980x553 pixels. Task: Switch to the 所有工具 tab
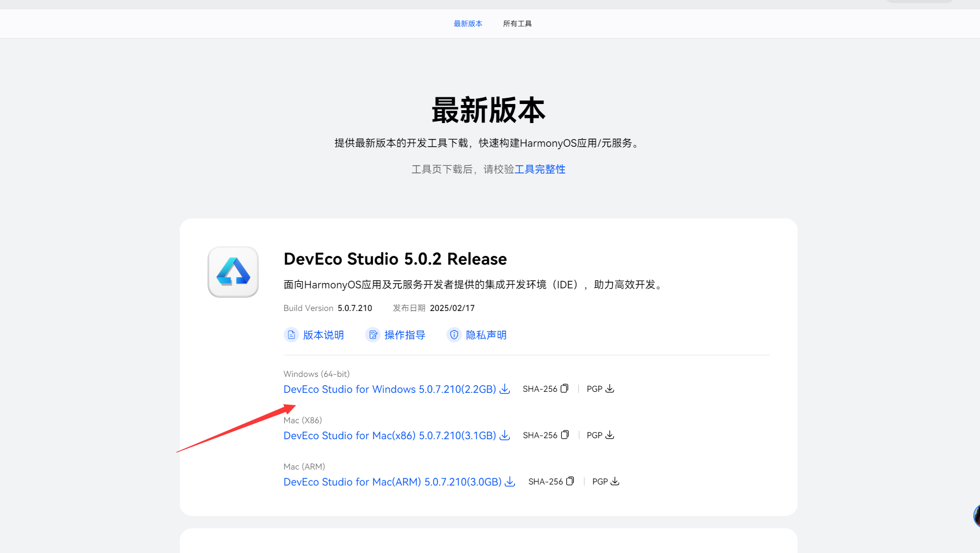517,24
